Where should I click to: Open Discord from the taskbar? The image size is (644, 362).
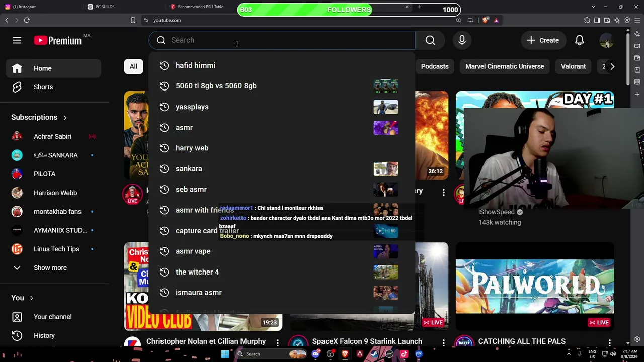pyautogui.click(x=315, y=354)
